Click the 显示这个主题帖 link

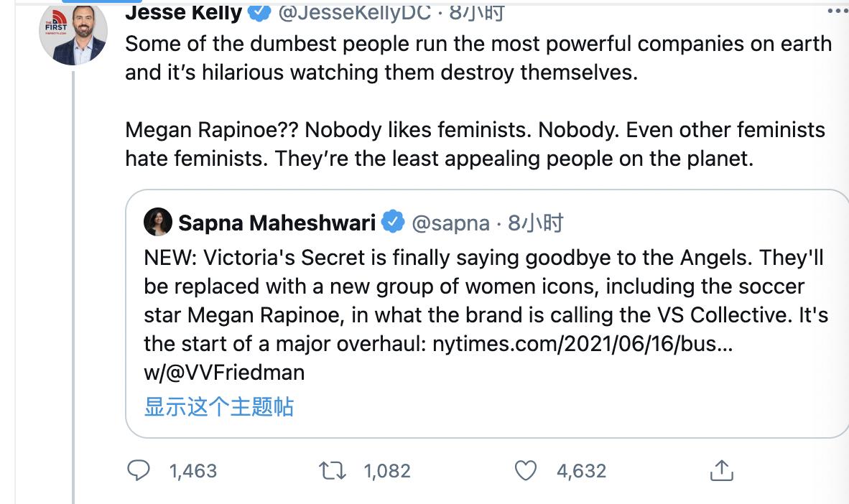tap(219, 406)
